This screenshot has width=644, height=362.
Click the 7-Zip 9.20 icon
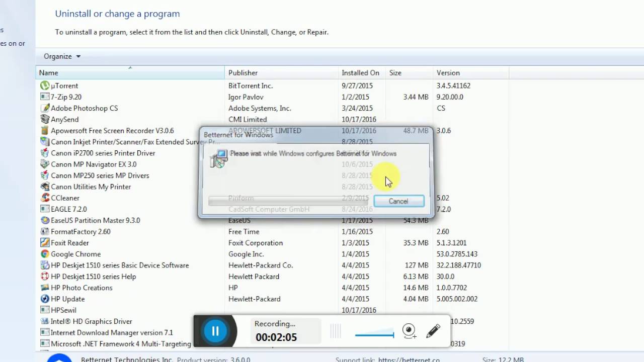click(45, 97)
